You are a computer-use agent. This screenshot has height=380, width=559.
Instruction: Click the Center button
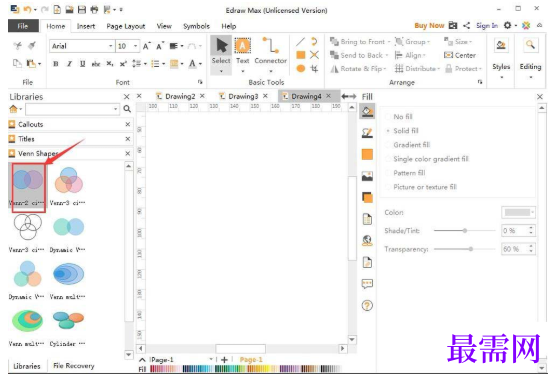click(460, 55)
